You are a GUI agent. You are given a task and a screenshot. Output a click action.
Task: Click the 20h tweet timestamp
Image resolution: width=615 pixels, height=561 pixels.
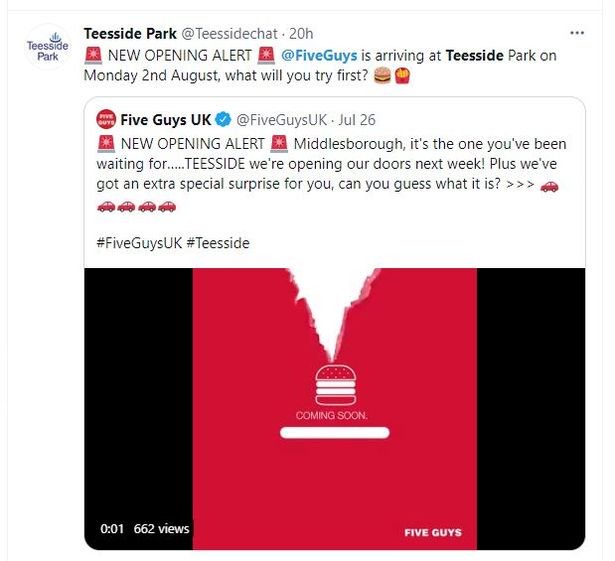click(301, 34)
